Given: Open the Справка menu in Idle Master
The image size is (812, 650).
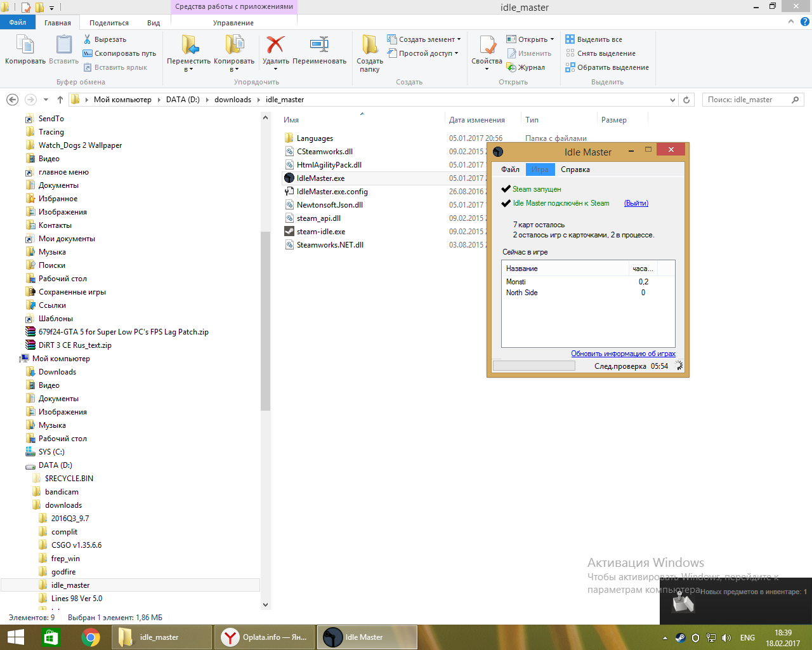Looking at the screenshot, I should (x=575, y=169).
